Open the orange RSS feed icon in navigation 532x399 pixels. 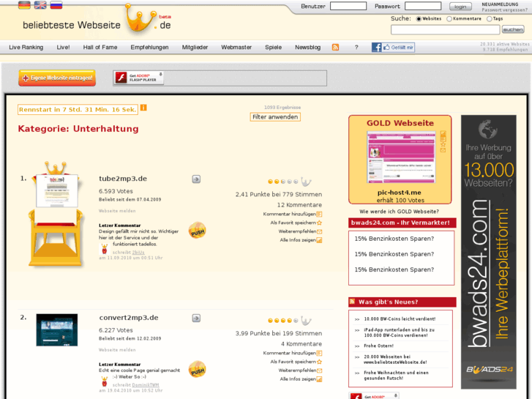tap(335, 47)
